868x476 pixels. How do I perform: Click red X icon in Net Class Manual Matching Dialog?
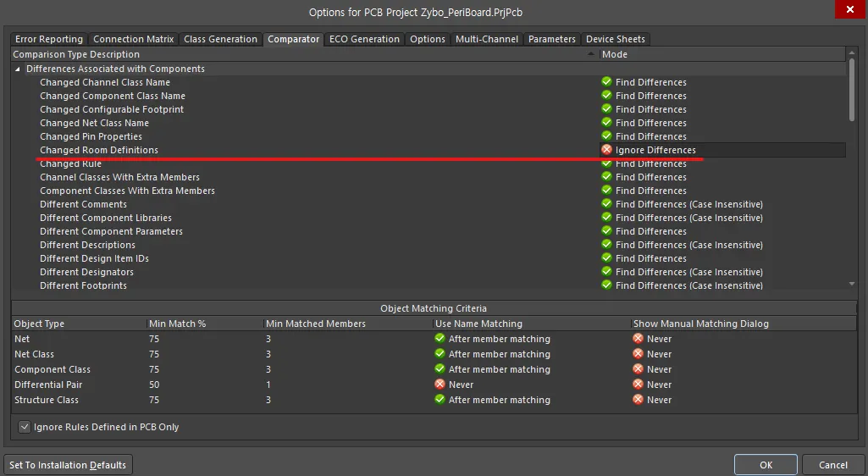tap(639, 353)
